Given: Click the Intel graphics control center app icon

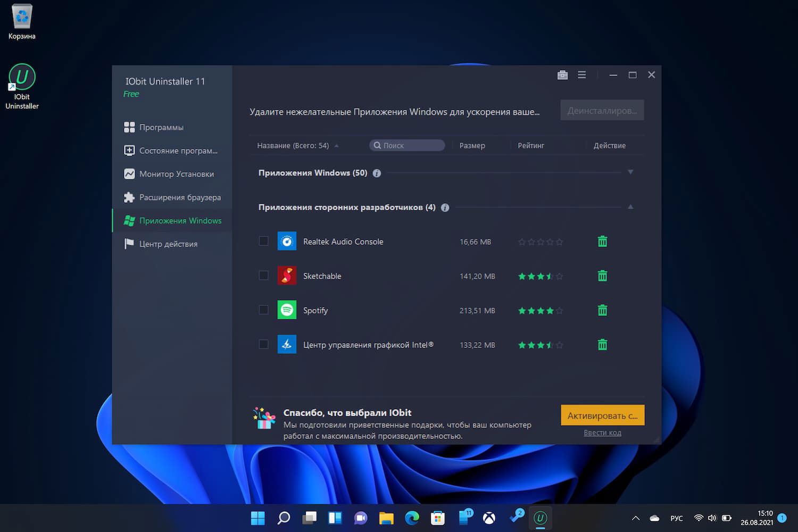Looking at the screenshot, I should coord(287,345).
